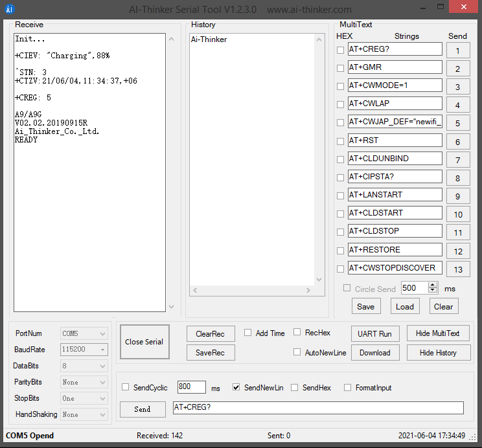Viewport: 482px width, 448px height.
Task: Open the HandShaking dropdown
Action: pos(84,414)
